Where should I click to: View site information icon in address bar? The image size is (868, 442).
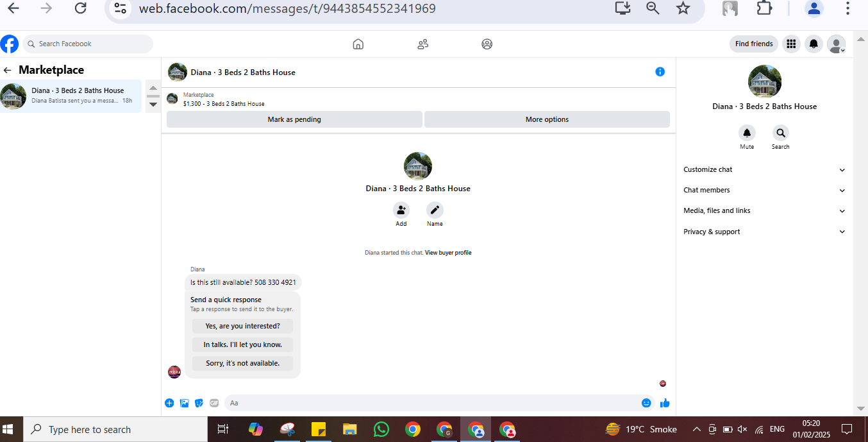(x=120, y=8)
